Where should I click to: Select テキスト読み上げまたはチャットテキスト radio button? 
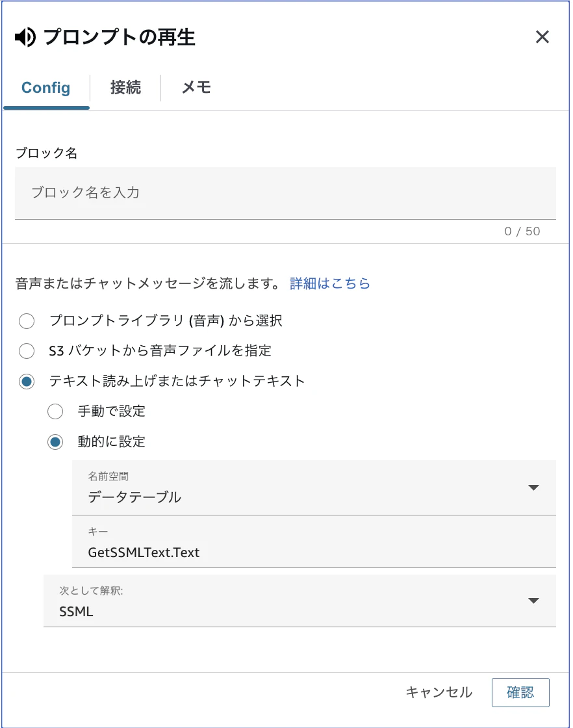click(x=27, y=382)
